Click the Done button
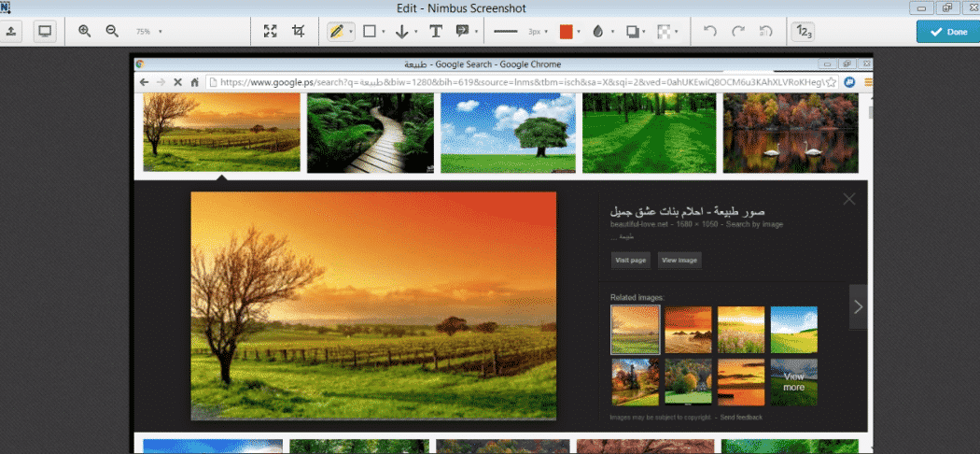Image resolution: width=980 pixels, height=454 pixels. pos(948,31)
